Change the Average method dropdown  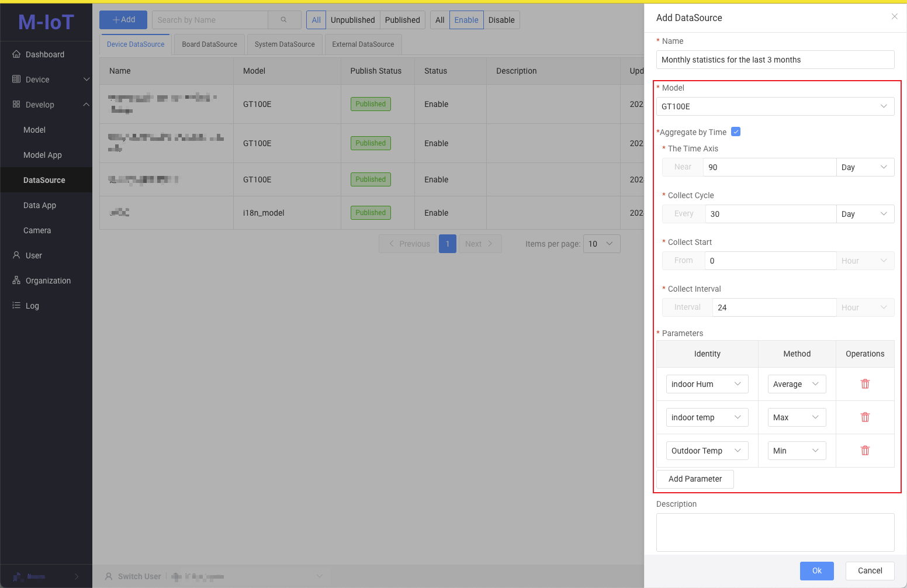(796, 384)
